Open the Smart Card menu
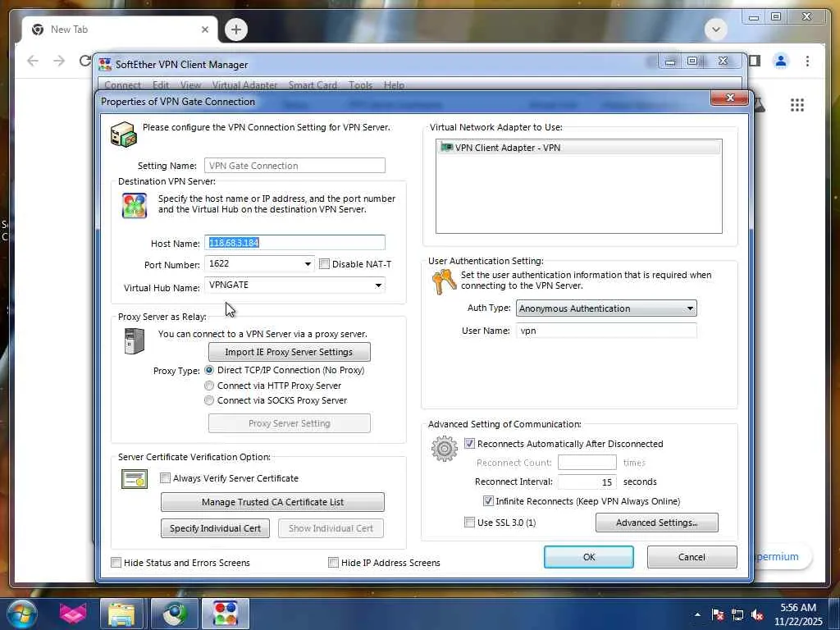The height and width of the screenshot is (630, 840). point(313,85)
